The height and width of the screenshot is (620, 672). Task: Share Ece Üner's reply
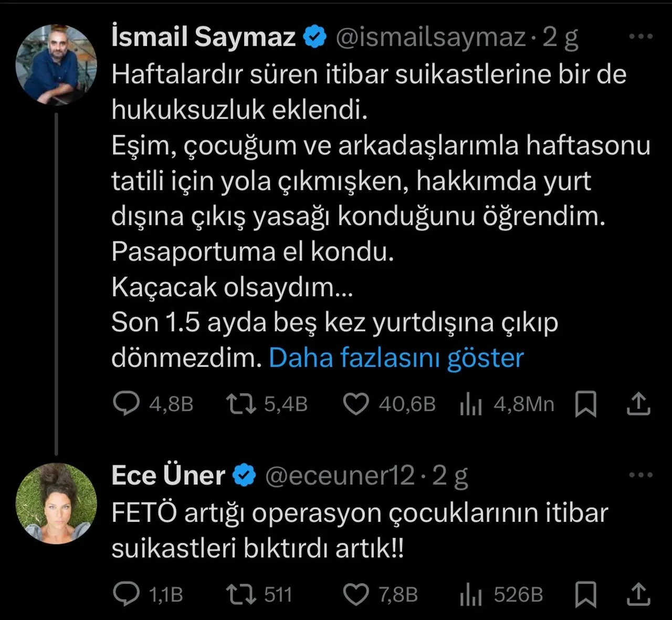click(x=639, y=594)
